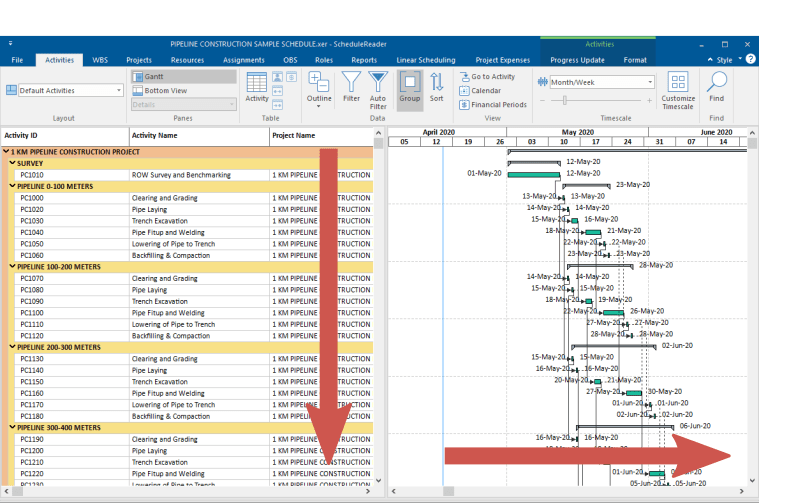Click the help question mark icon

pos(750,59)
